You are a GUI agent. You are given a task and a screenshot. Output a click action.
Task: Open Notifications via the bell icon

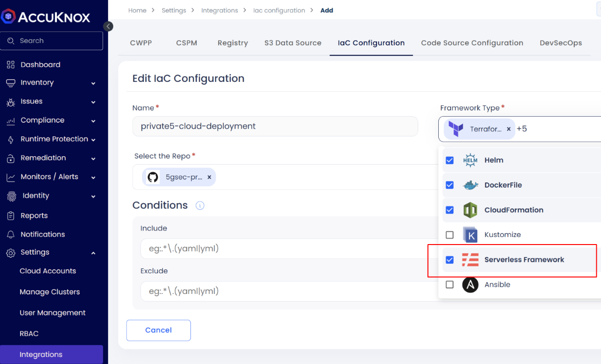[10, 234]
